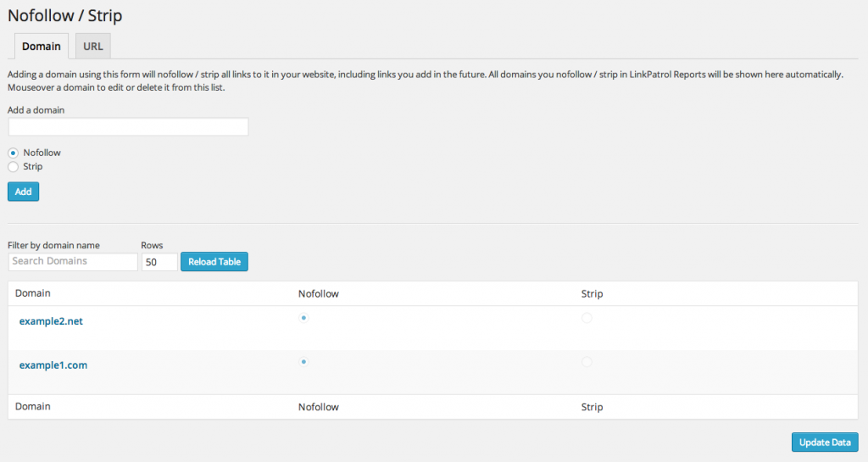This screenshot has width=868, height=462.
Task: Click the Strip label in table footer
Action: pos(592,407)
